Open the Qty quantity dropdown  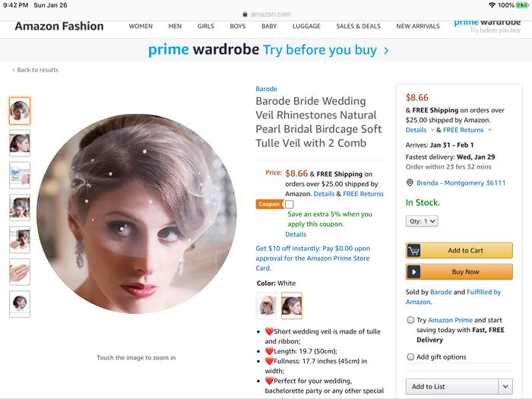421,221
